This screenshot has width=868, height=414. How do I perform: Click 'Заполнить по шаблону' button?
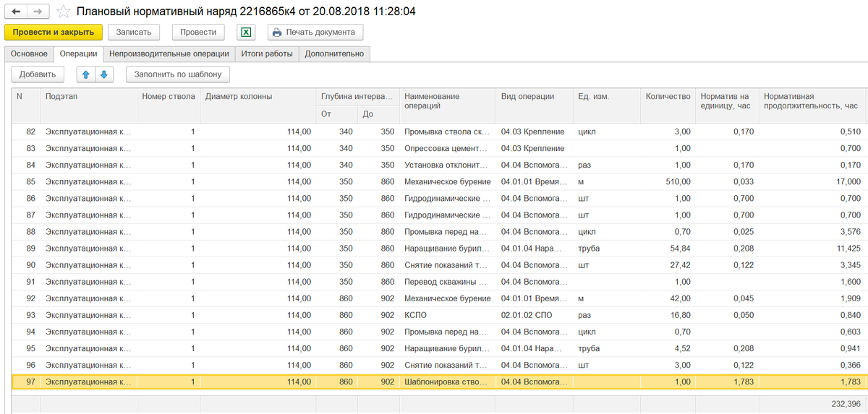click(178, 74)
